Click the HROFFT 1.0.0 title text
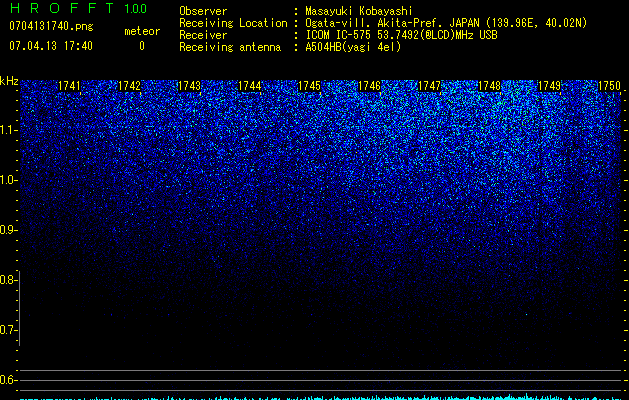The height and width of the screenshot is (400, 629). coord(78,8)
